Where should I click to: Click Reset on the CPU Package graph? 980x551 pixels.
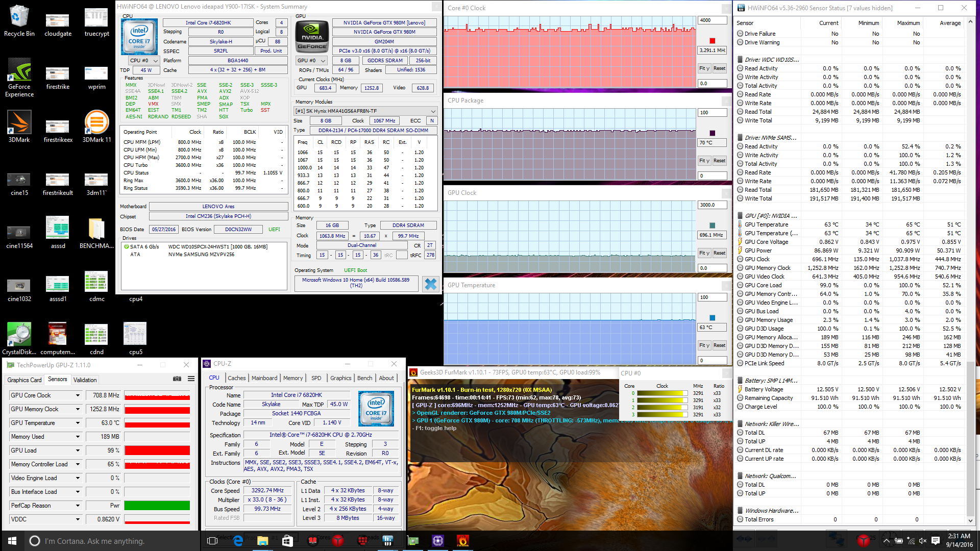pos(719,161)
